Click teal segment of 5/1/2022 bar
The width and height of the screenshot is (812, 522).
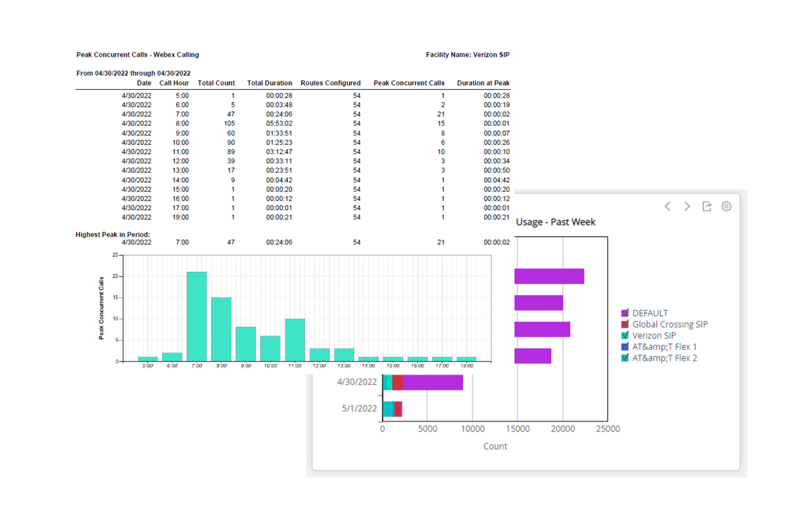(x=388, y=409)
